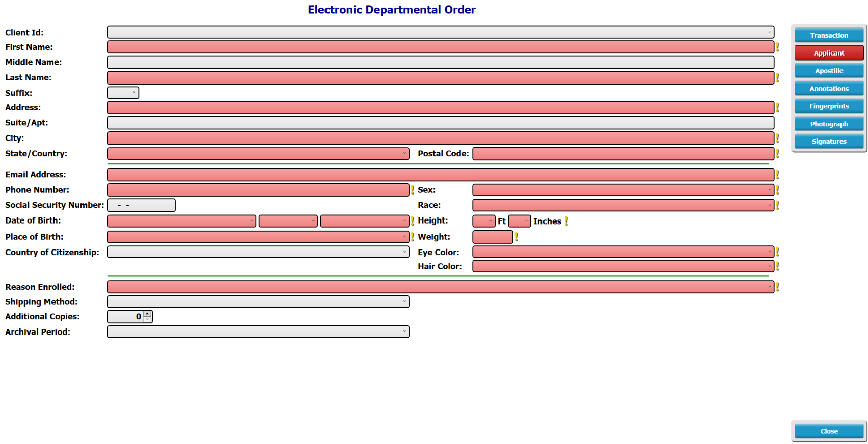Increase Additional Copies with up arrow
868x444 pixels.
(x=147, y=314)
